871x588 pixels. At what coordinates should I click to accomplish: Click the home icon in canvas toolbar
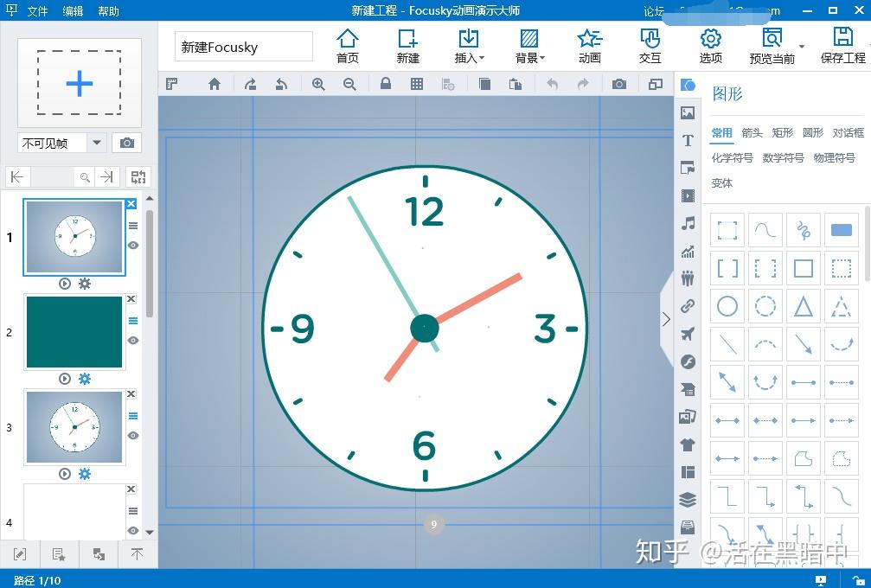(215, 84)
